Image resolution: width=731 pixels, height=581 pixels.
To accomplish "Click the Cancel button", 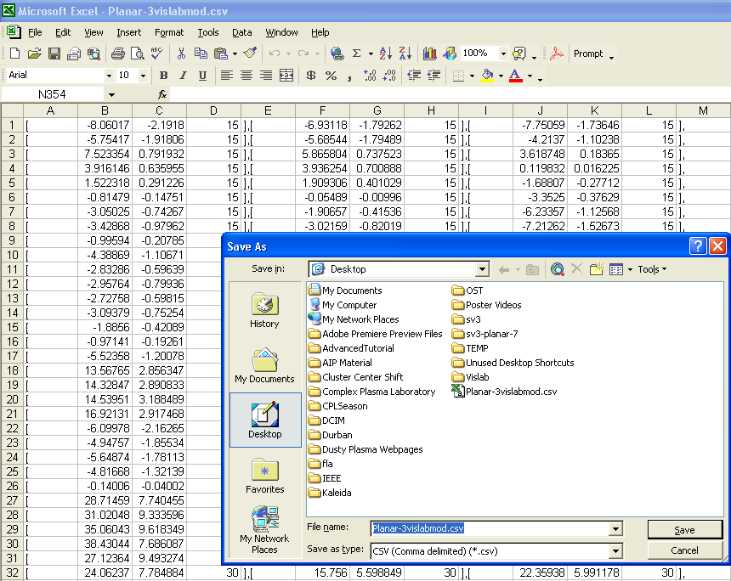I will pyautogui.click(x=684, y=550).
